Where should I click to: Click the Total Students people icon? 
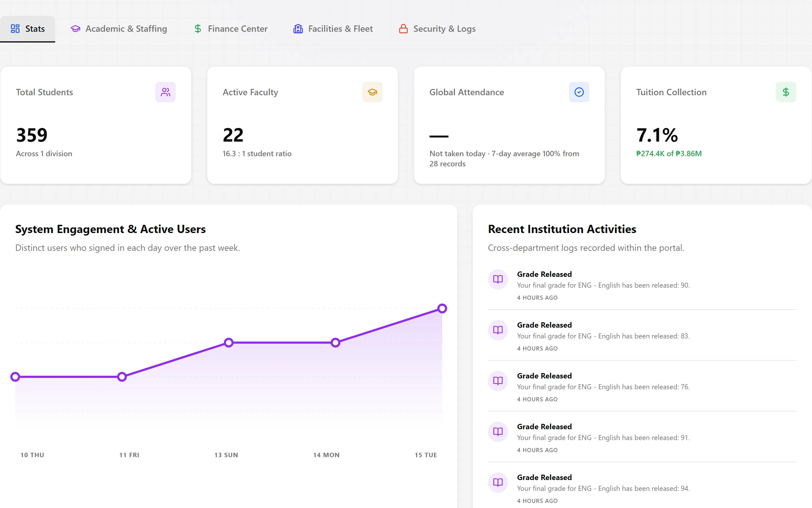(166, 92)
